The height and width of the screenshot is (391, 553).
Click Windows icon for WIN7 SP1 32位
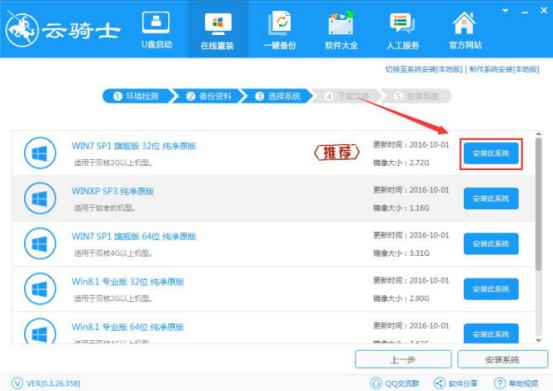[x=40, y=153]
